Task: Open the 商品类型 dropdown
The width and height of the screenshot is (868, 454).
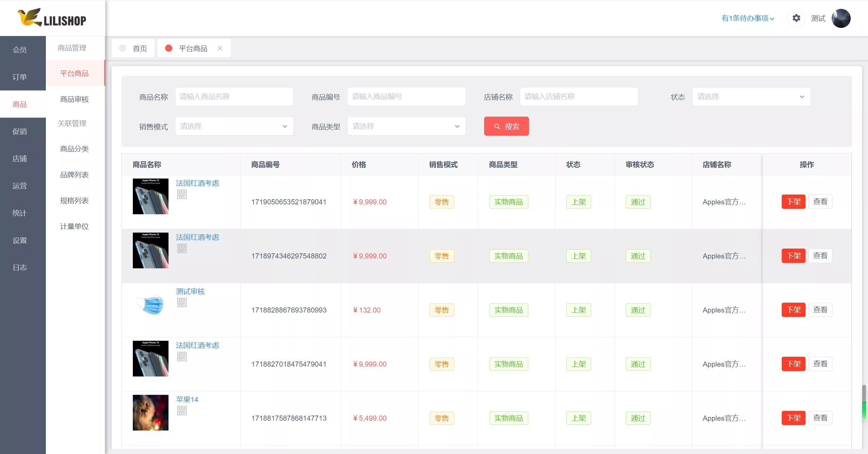Action: pyautogui.click(x=406, y=126)
